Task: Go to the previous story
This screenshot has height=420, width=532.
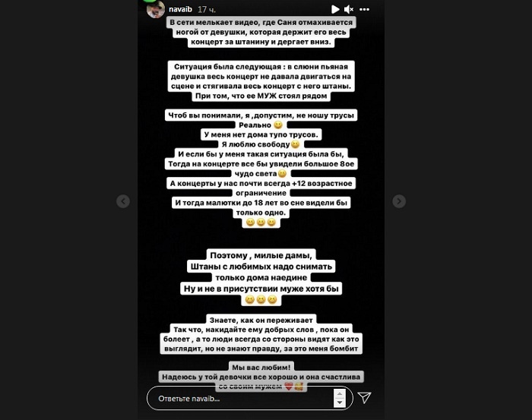Action: tap(123, 201)
